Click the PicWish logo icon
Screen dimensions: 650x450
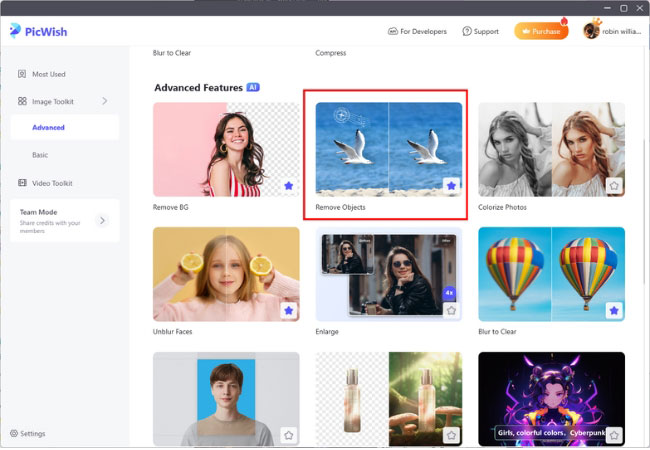click(15, 30)
